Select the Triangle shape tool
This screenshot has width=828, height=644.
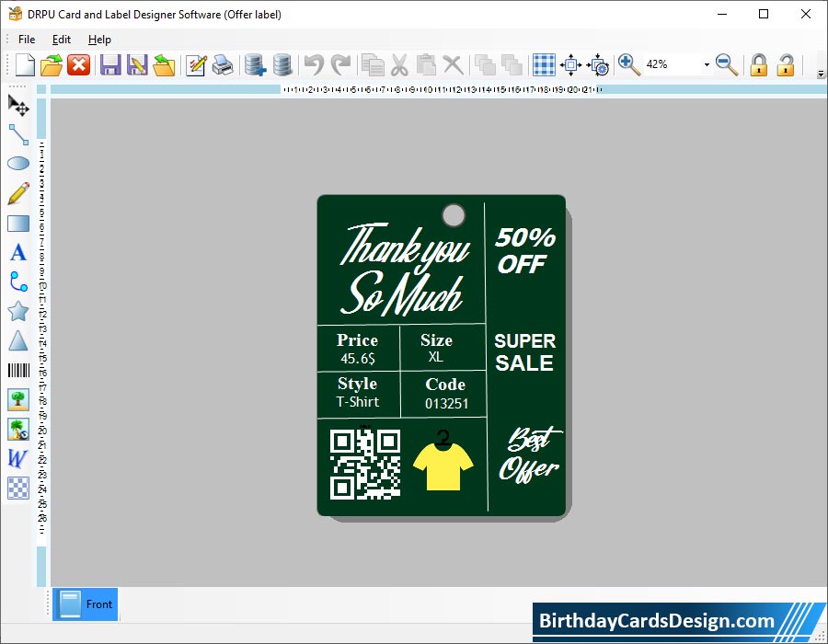click(x=18, y=340)
